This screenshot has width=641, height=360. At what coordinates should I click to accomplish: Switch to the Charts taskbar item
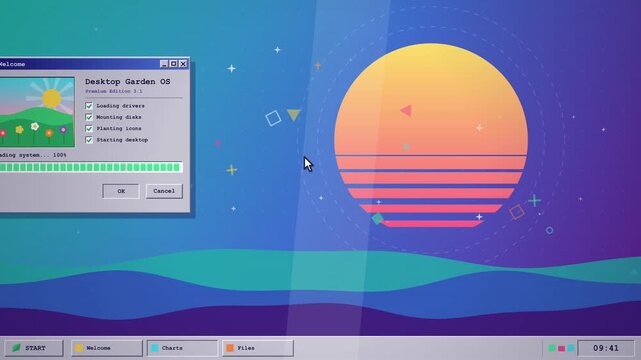[182, 348]
